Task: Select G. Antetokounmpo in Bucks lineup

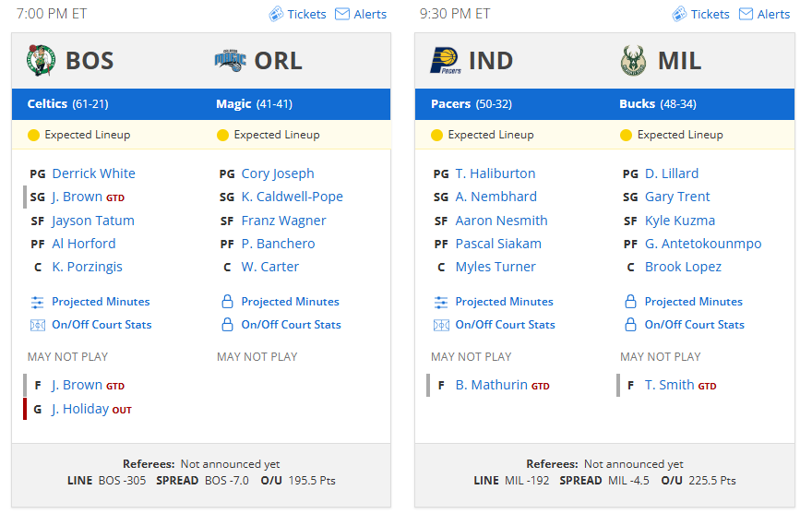Action: (703, 244)
